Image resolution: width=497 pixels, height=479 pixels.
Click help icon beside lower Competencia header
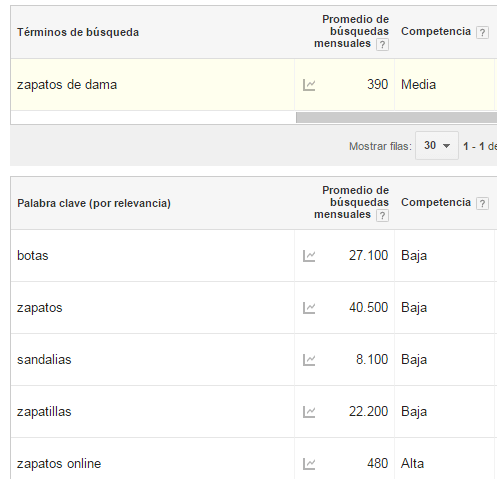(482, 203)
